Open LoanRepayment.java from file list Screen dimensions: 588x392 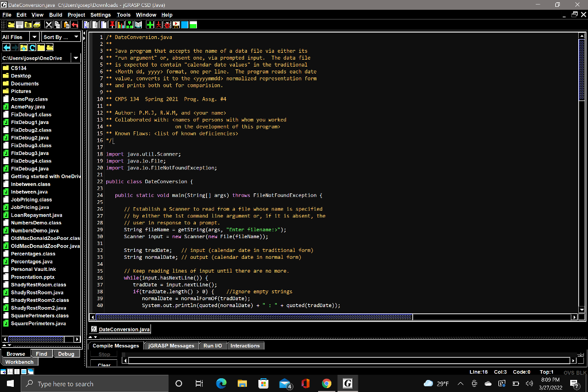tap(36, 215)
